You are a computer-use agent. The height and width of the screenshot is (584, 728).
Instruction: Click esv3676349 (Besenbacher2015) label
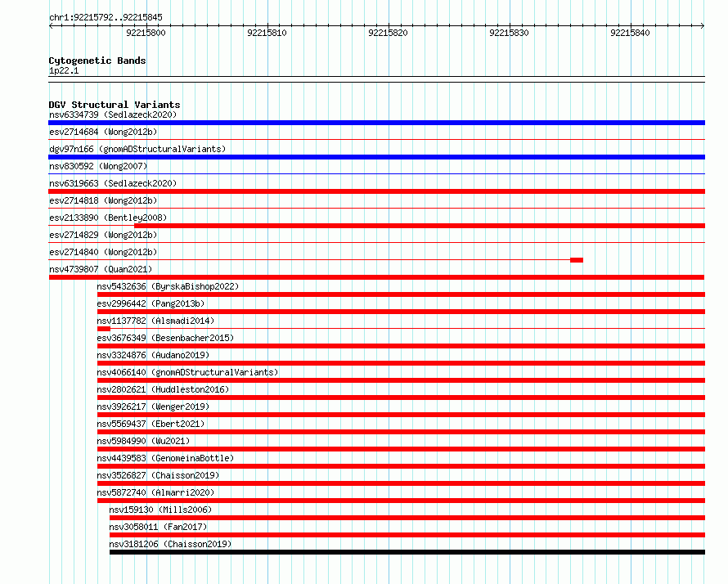pos(165,338)
